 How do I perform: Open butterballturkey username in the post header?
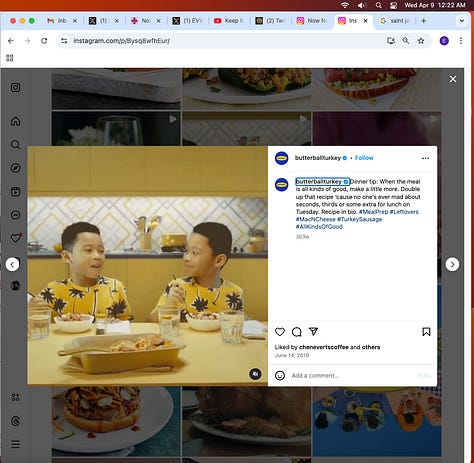(x=318, y=158)
